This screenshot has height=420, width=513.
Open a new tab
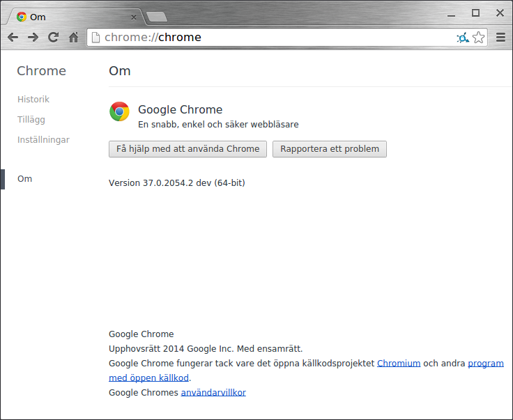point(157,17)
